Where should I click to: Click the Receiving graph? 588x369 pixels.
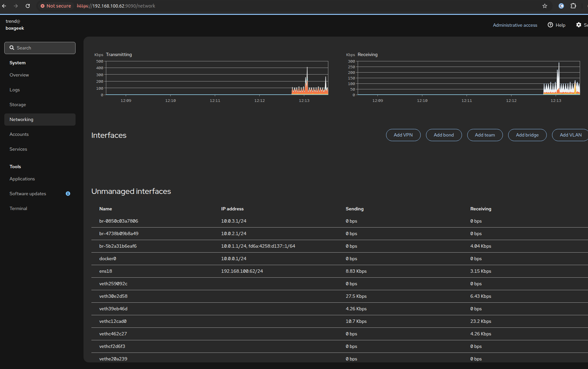[x=469, y=78]
